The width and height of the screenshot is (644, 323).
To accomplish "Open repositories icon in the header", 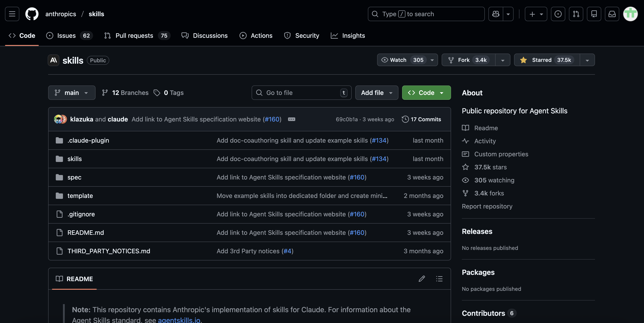I will click(594, 14).
